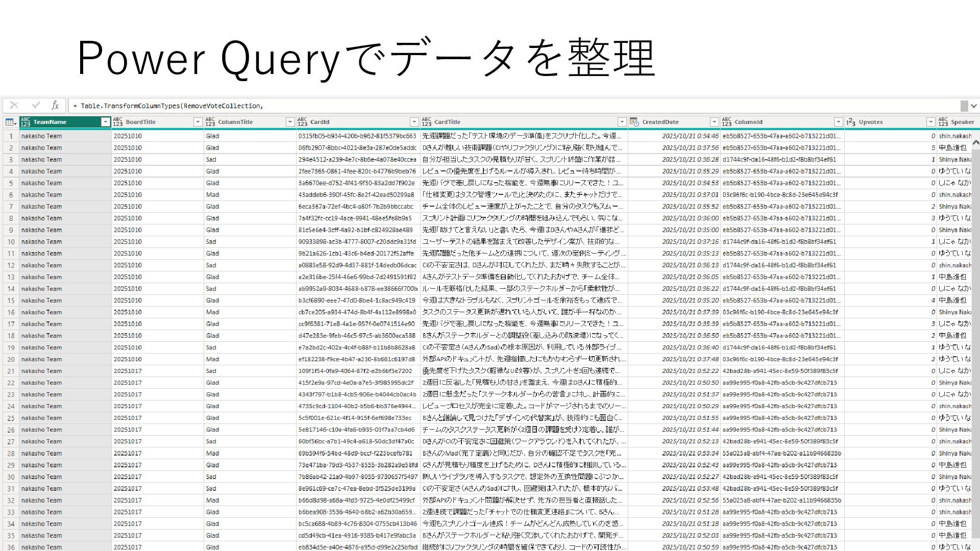
Task: Click the TeamName column data type icon
Action: (26, 122)
